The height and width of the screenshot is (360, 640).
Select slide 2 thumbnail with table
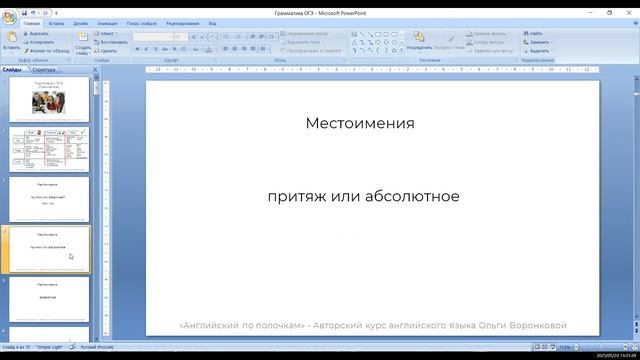pos(49,149)
